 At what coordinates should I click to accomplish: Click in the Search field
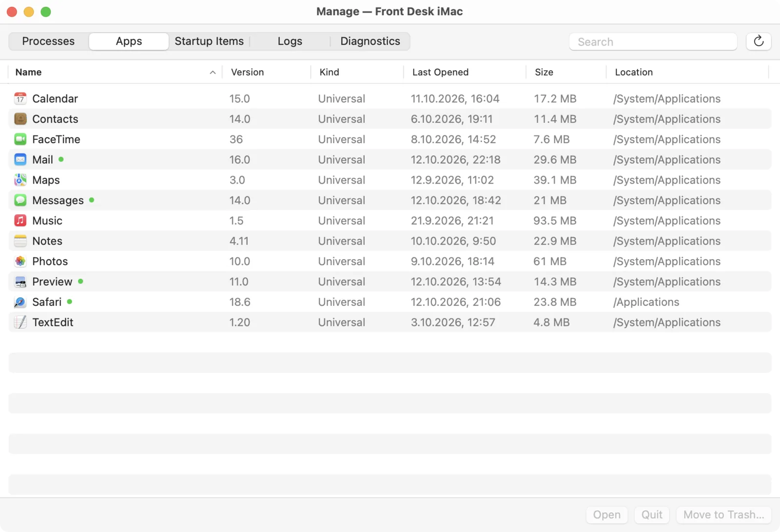pyautogui.click(x=653, y=42)
